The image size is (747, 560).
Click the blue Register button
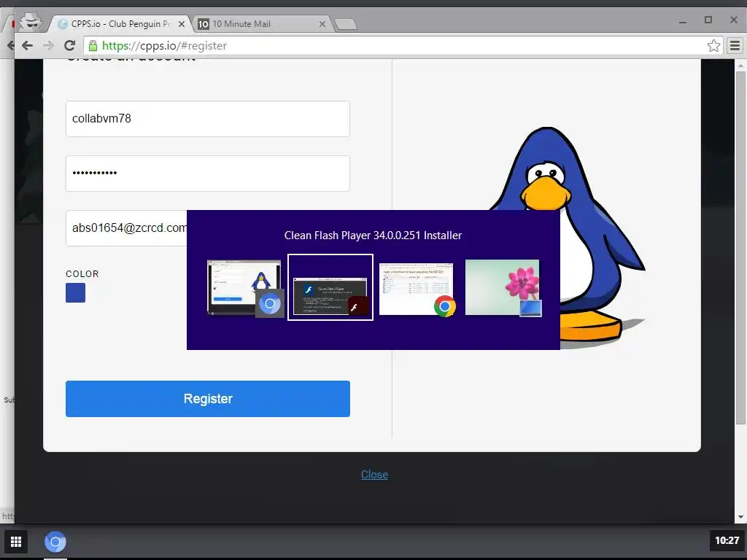(208, 399)
